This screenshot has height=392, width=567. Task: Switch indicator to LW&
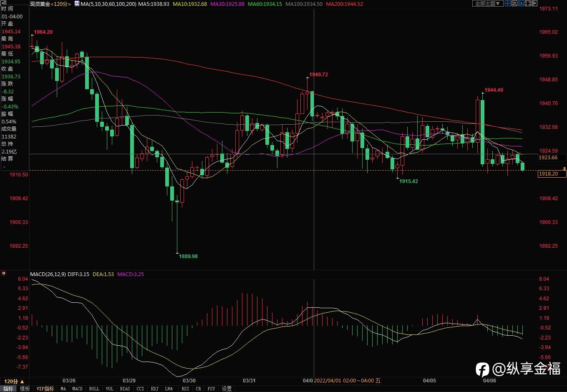coord(169,389)
